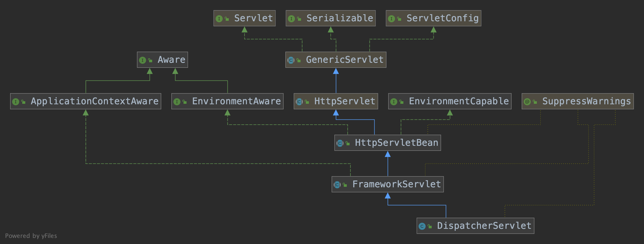This screenshot has width=644, height=244.
Task: Click the blue arrowhead pointing into GenericServlet
Action: pos(336,71)
